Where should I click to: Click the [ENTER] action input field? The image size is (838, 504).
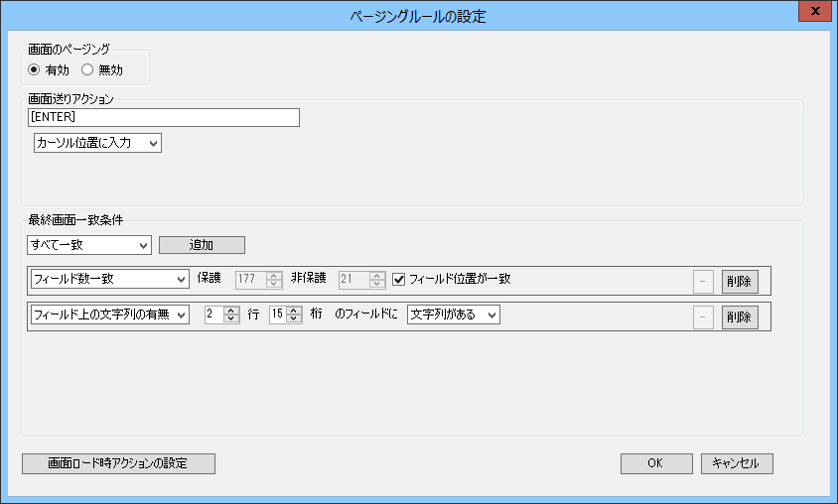(x=164, y=117)
